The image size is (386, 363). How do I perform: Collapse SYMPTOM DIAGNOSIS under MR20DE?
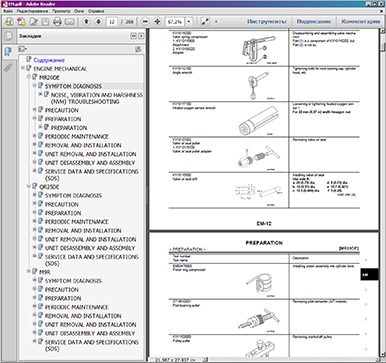click(x=34, y=85)
